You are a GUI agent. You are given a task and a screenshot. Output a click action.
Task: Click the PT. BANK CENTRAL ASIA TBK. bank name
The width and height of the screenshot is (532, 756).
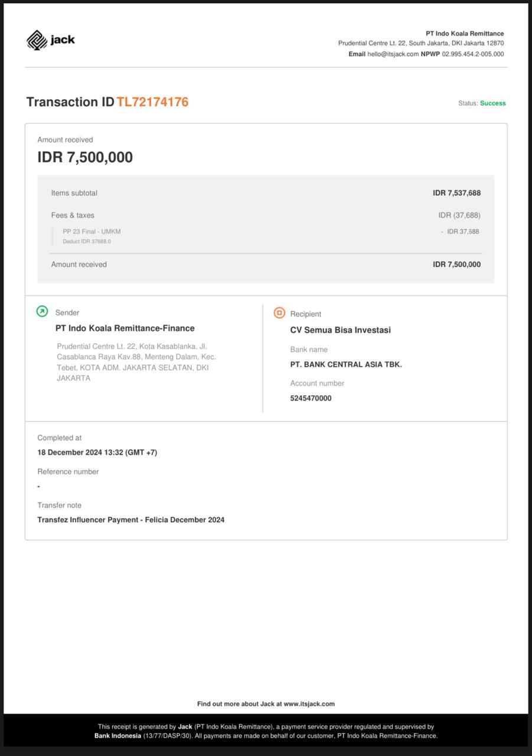(x=345, y=364)
